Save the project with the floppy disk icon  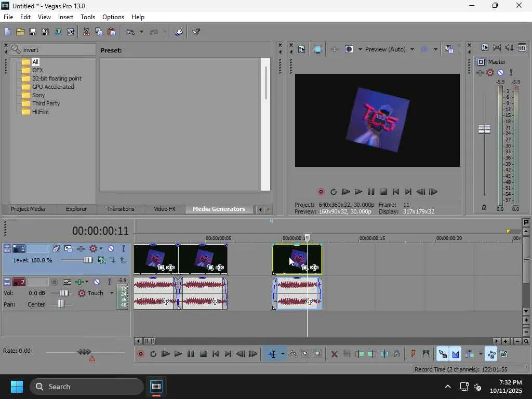point(33,32)
